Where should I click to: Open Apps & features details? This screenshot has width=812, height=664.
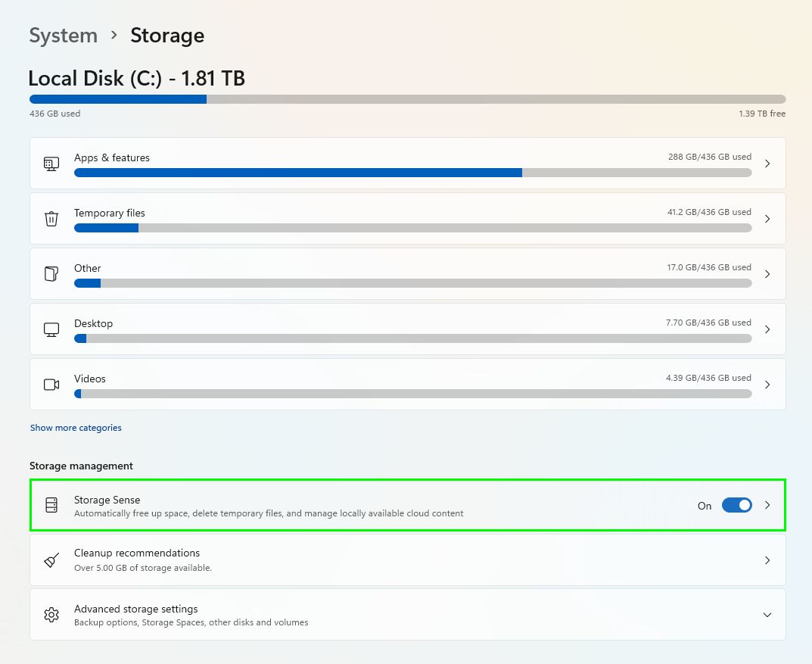(x=767, y=163)
